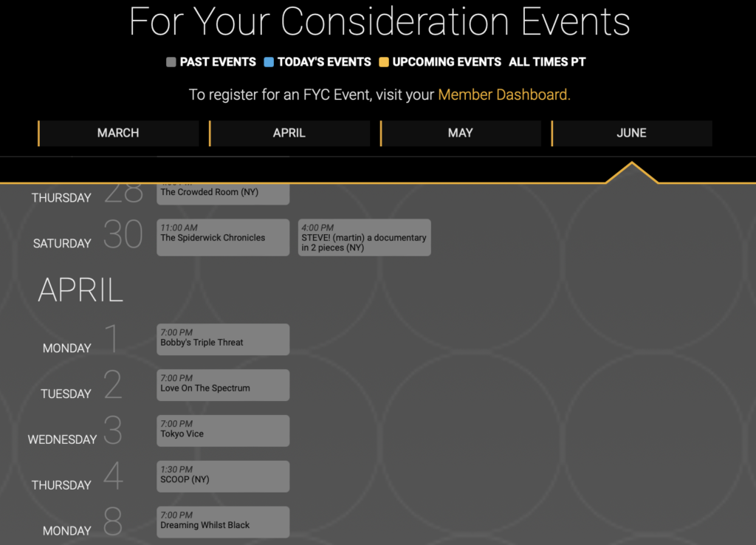Switch to the MARCH tab
The width and height of the screenshot is (756, 545).
click(x=118, y=133)
